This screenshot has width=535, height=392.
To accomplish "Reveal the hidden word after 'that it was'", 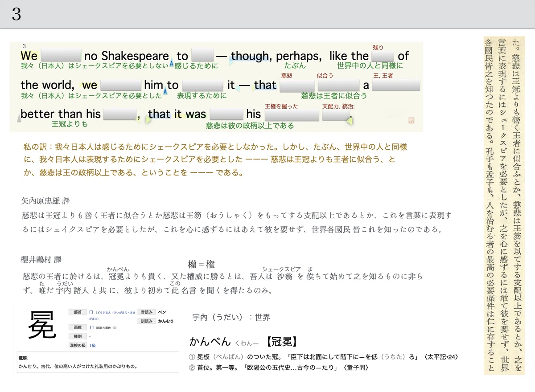I will point(226,114).
